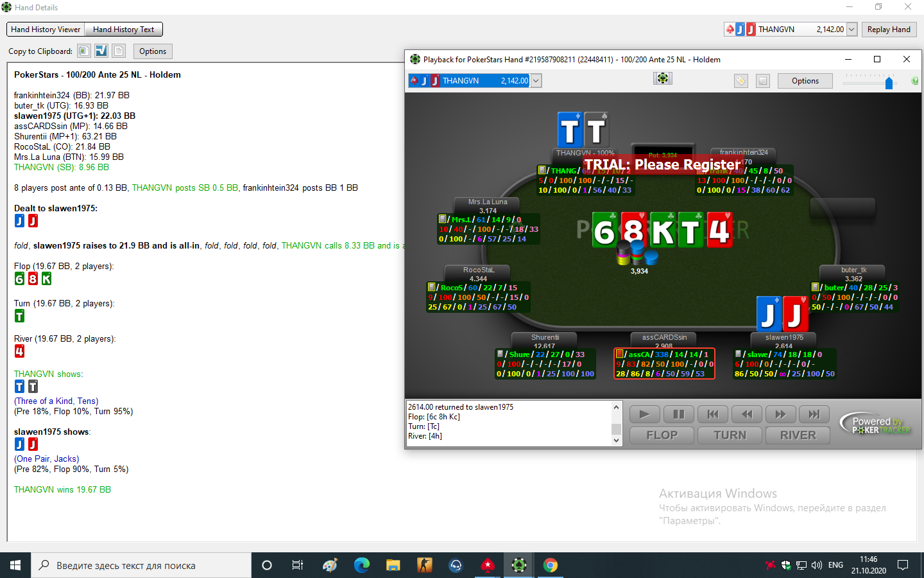Click Options button in Hand Details window

(153, 51)
